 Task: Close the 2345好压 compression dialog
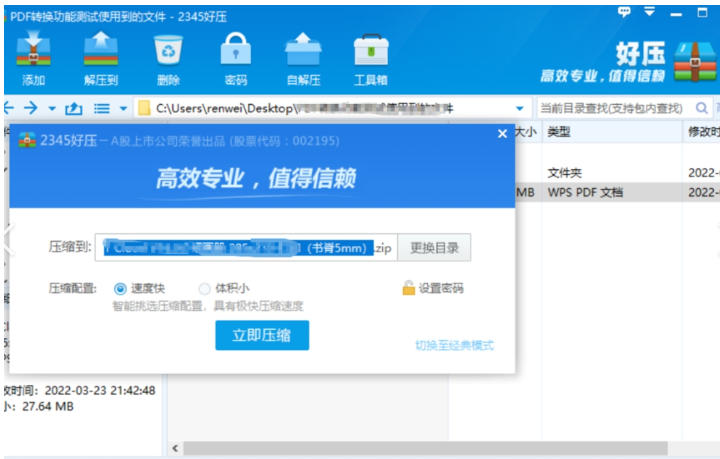click(502, 134)
